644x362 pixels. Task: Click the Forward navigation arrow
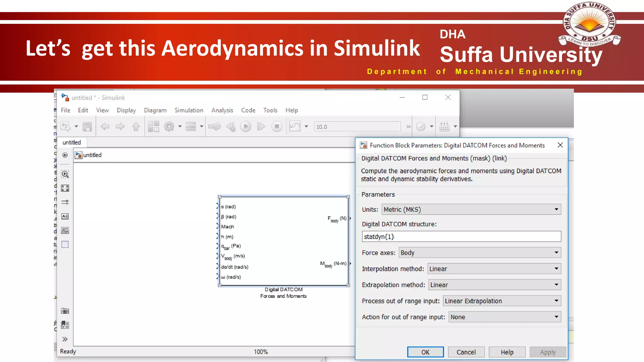point(120,126)
